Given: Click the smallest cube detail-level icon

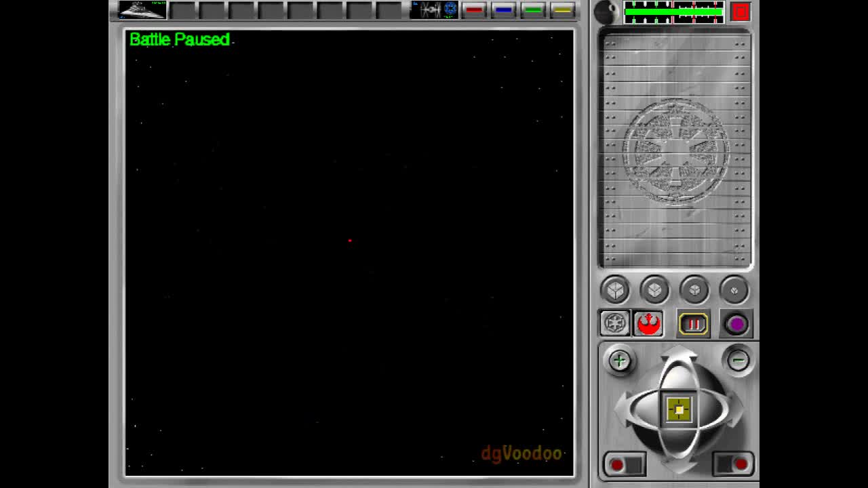Looking at the screenshot, I should click(735, 289).
